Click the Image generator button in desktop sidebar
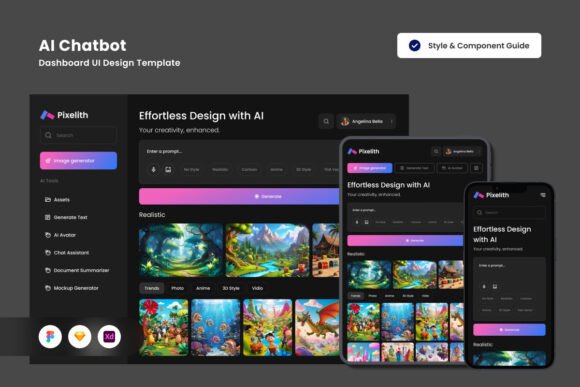The width and height of the screenshot is (580, 387). (x=78, y=161)
